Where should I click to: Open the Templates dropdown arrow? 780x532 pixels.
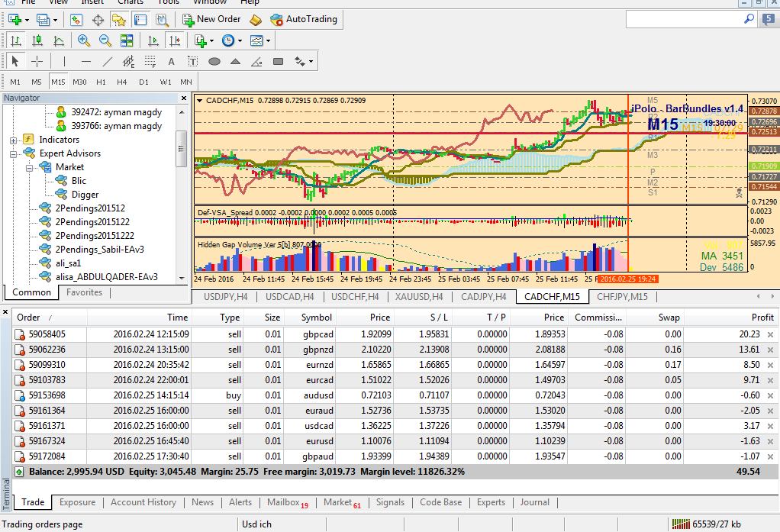pyautogui.click(x=268, y=40)
